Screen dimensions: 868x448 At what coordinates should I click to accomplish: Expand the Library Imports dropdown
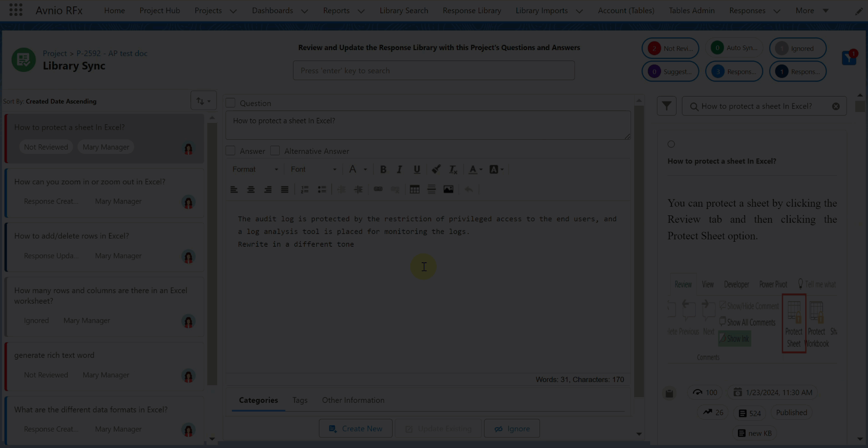(x=579, y=11)
